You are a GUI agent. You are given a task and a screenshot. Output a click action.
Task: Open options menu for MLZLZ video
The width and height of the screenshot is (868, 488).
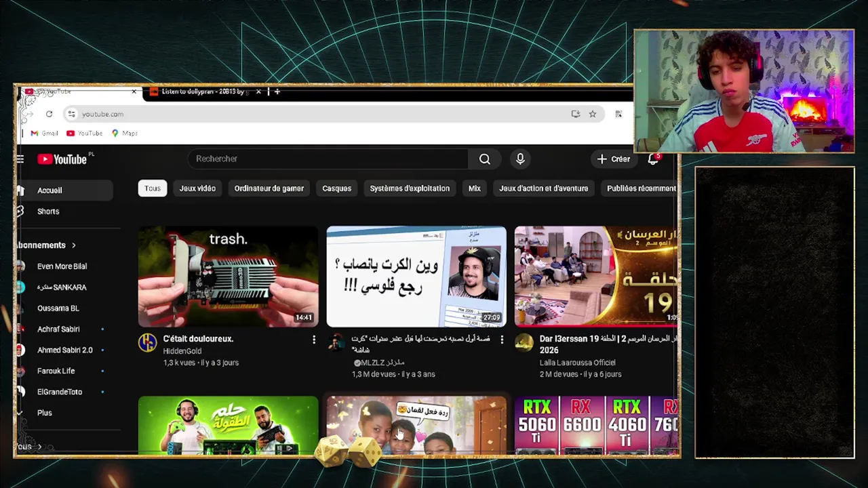click(x=502, y=339)
